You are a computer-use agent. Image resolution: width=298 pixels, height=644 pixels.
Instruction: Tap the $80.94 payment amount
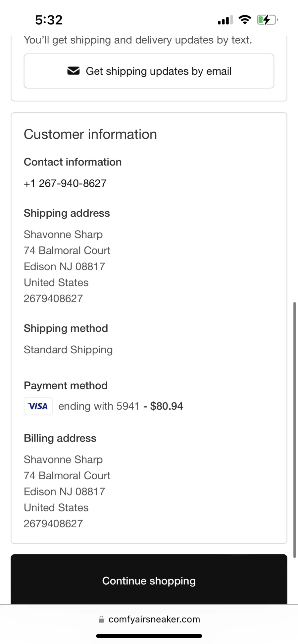167,406
